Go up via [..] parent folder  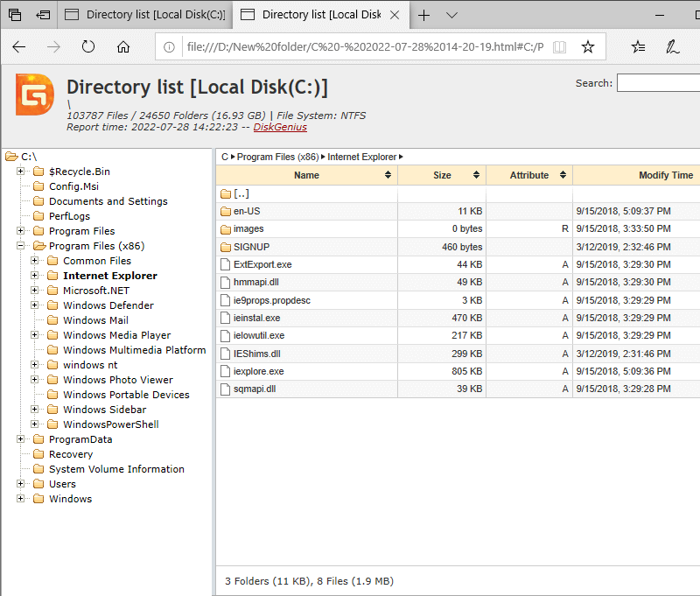point(241,193)
